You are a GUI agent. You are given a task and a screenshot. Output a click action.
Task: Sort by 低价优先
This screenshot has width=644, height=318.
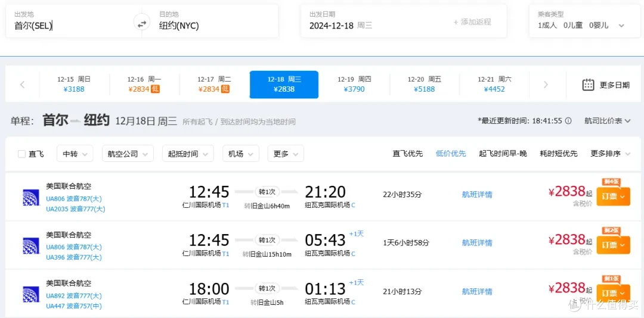click(x=451, y=154)
